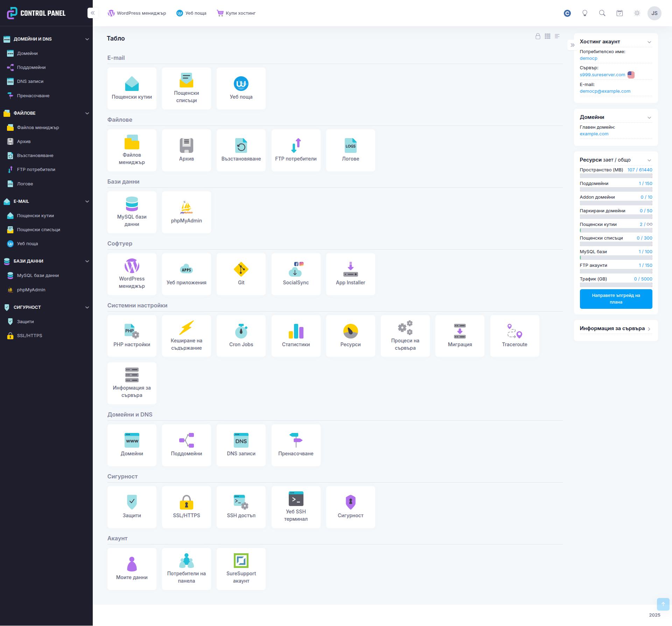Image resolution: width=672 pixels, height=626 pixels.
Task: Open WordPress мениджър dashboard tile
Action: [132, 274]
